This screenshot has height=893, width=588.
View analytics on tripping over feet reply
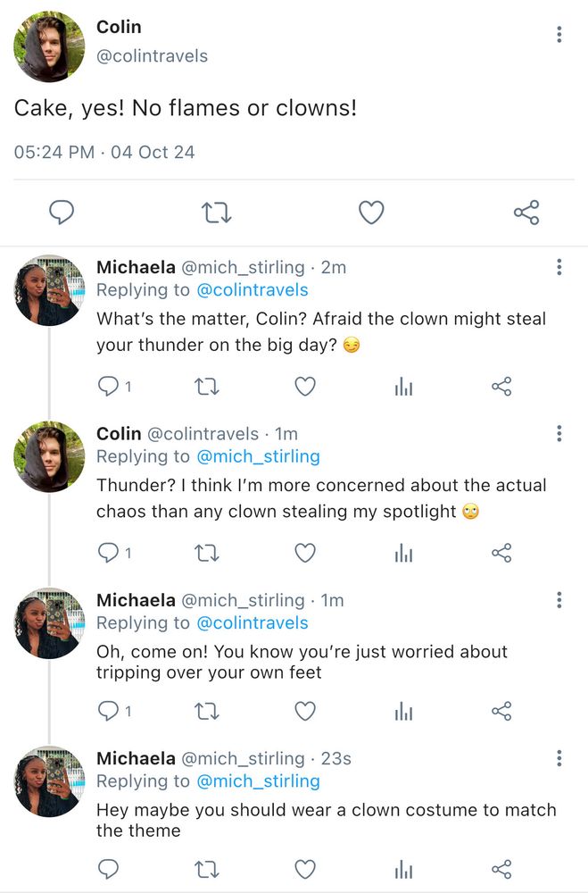(403, 711)
